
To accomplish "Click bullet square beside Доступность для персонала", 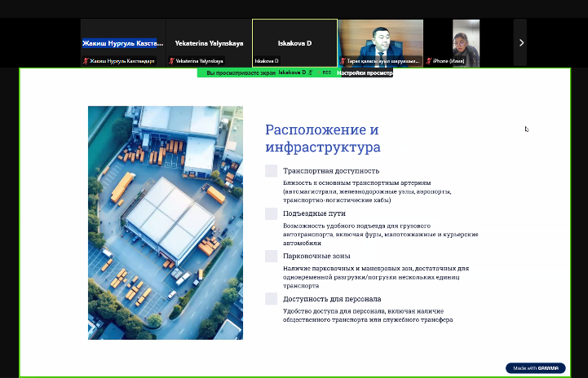I will coord(271,299).
